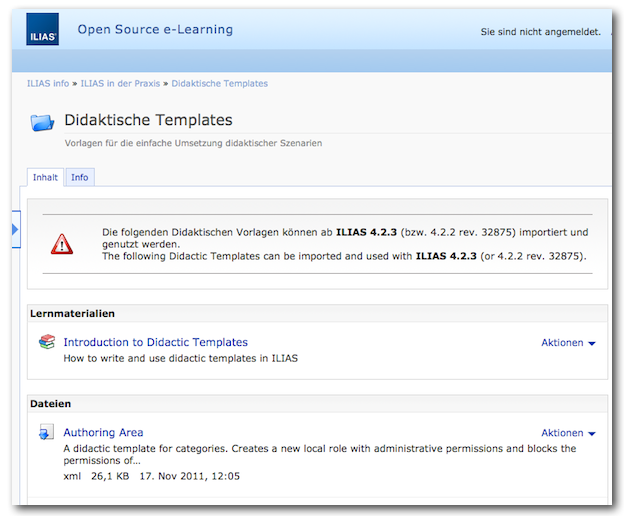Viewport: 624px width, 516px height.
Task: Open Aktionen dropdown for Authoring Area
Action: click(x=568, y=433)
